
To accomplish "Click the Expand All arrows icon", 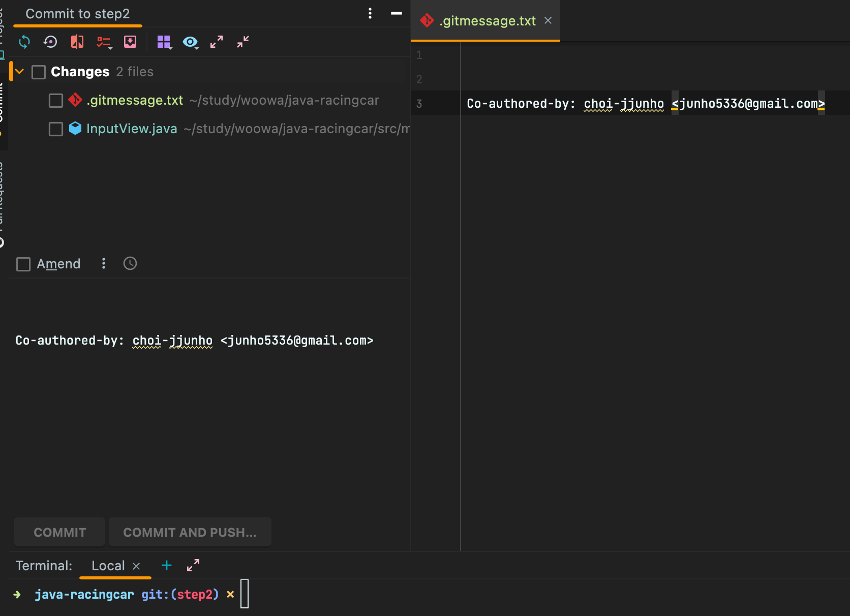I will click(x=217, y=42).
